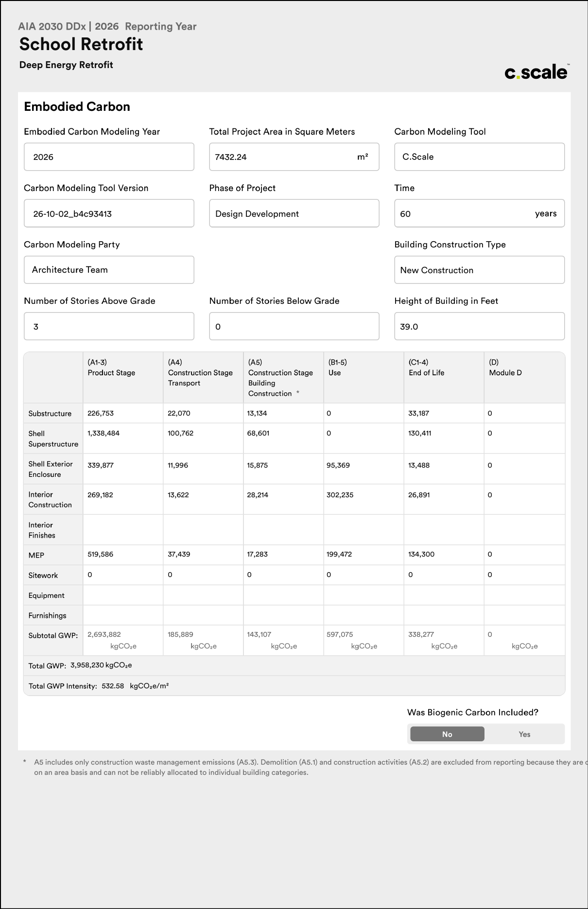Viewport: 588px width, 909px height.
Task: Click MEP End of Life value 134,300
Action: [421, 554]
